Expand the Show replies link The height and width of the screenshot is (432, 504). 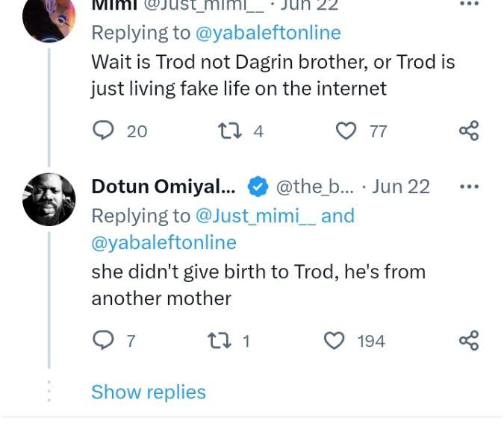point(149,392)
